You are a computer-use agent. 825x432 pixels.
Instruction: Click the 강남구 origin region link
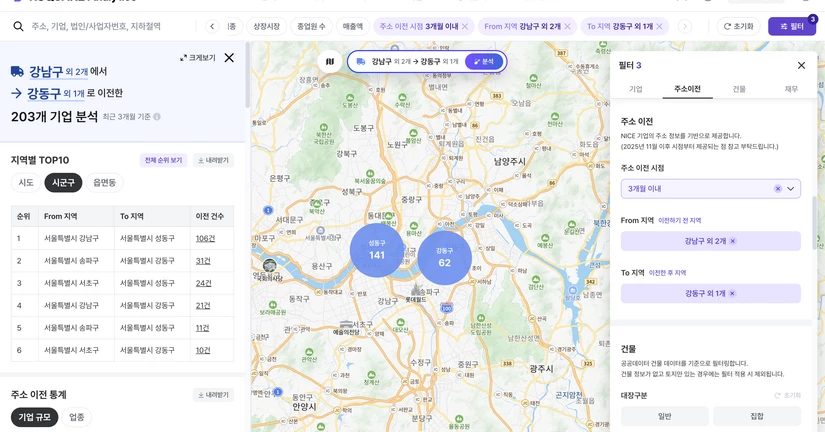click(58, 71)
